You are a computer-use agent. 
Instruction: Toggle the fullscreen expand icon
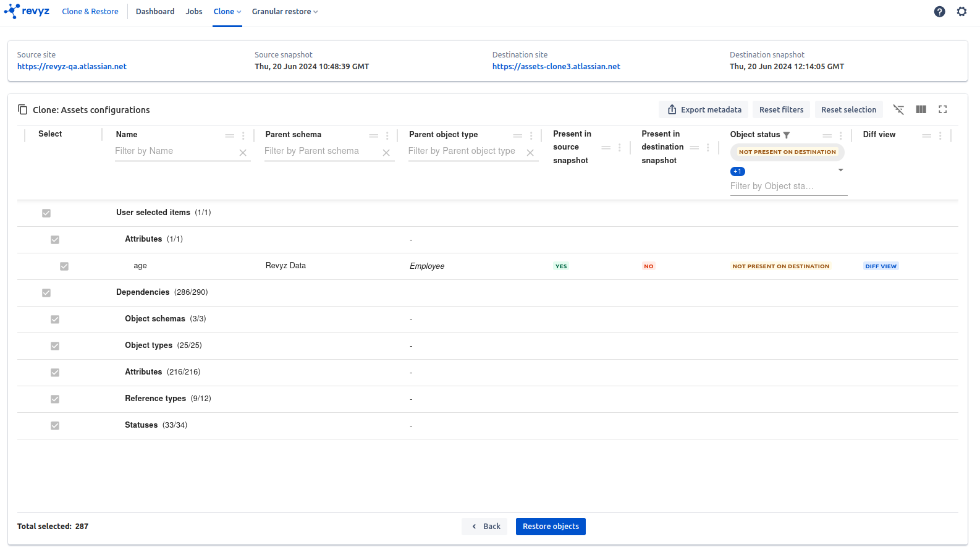(x=943, y=109)
